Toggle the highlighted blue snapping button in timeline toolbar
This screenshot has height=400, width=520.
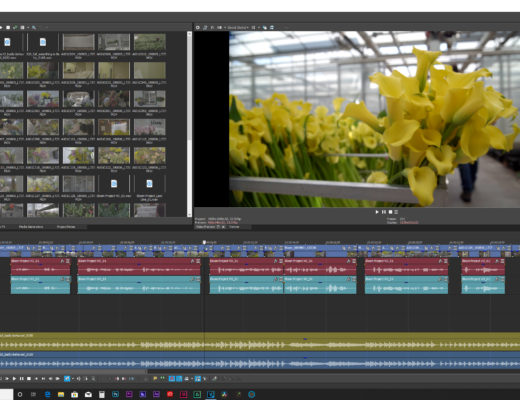click(x=172, y=379)
